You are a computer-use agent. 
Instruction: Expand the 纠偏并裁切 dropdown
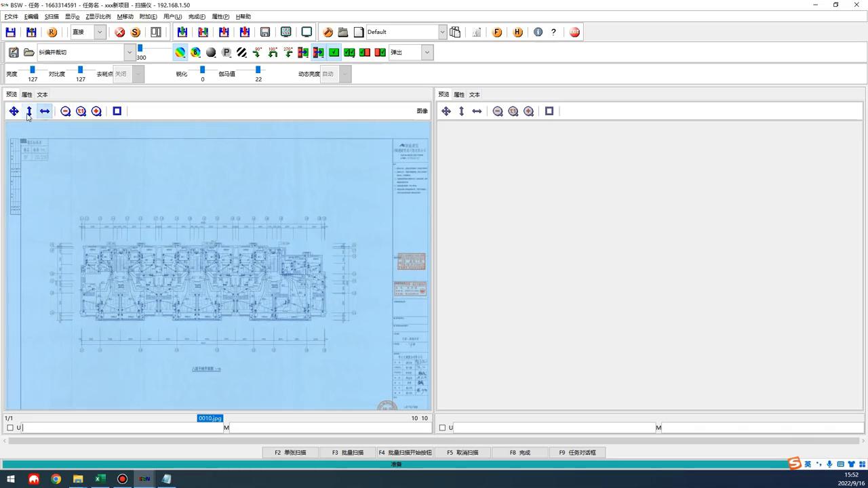click(129, 52)
